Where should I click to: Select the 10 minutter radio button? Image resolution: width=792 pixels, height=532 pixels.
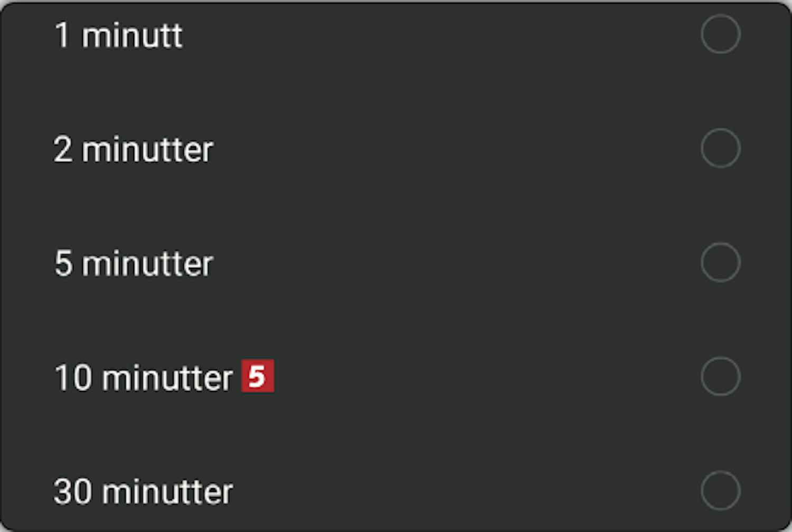721,376
